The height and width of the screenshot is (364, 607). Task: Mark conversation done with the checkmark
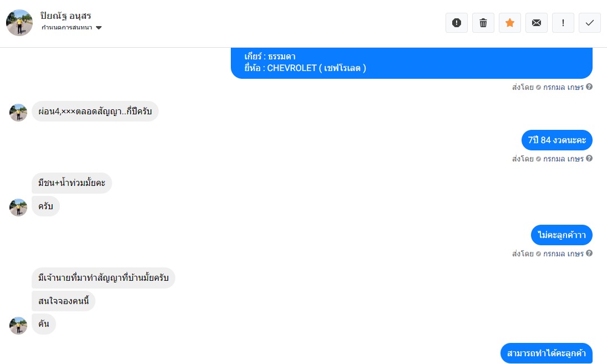pos(590,23)
